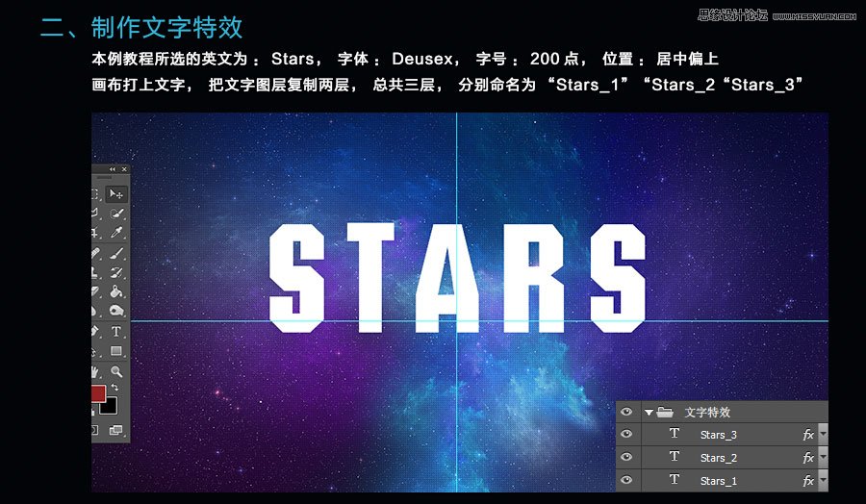Expand effects list arrow on Stars_2
This screenshot has width=866, height=504.
point(824,457)
